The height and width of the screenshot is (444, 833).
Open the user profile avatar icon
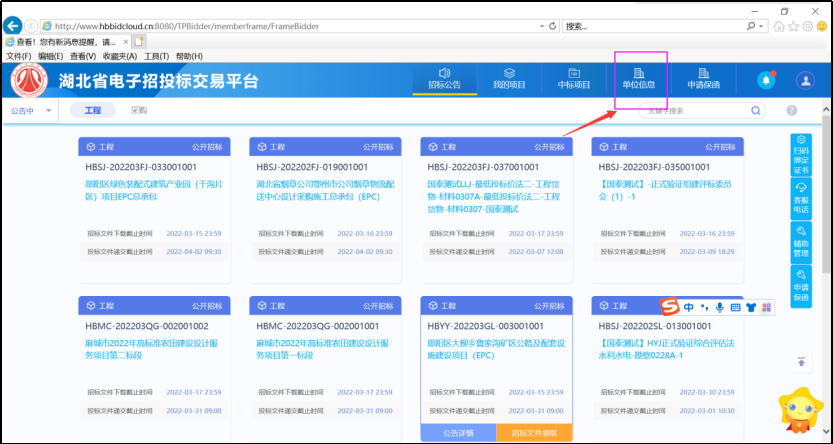805,80
